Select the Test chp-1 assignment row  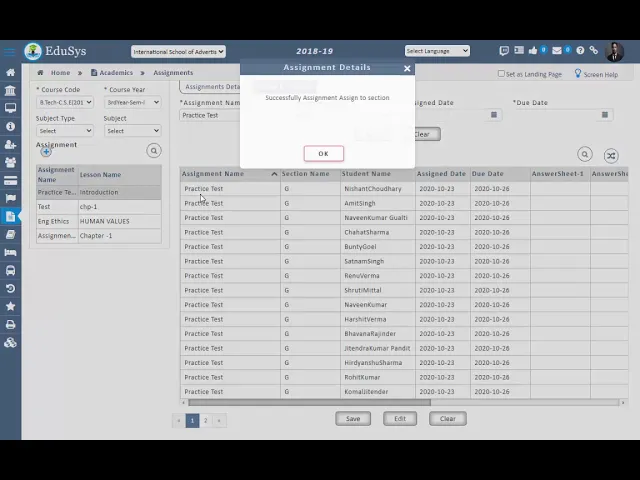click(99, 207)
